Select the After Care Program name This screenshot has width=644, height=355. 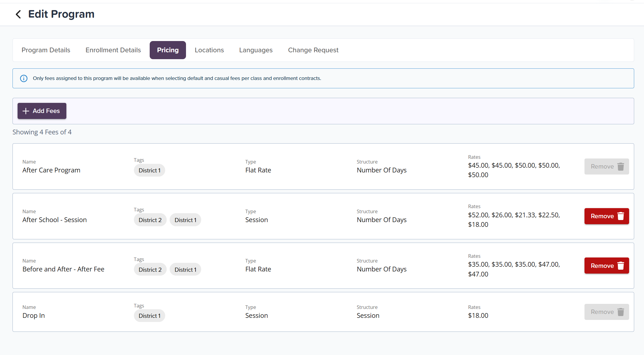pyautogui.click(x=51, y=170)
